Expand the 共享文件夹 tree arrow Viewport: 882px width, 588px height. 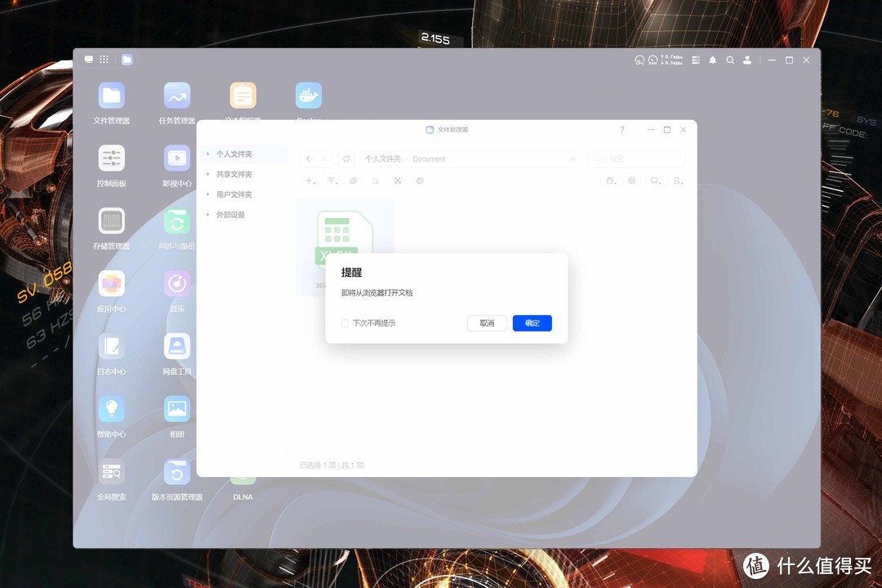coord(208,174)
